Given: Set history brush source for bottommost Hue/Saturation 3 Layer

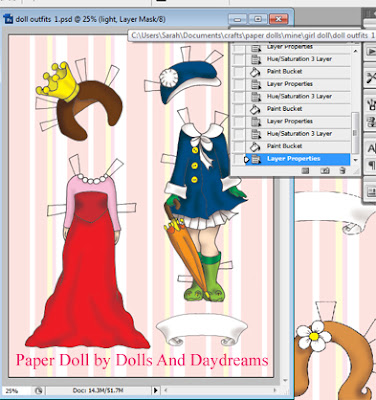Looking at the screenshot, I should click(x=238, y=134).
